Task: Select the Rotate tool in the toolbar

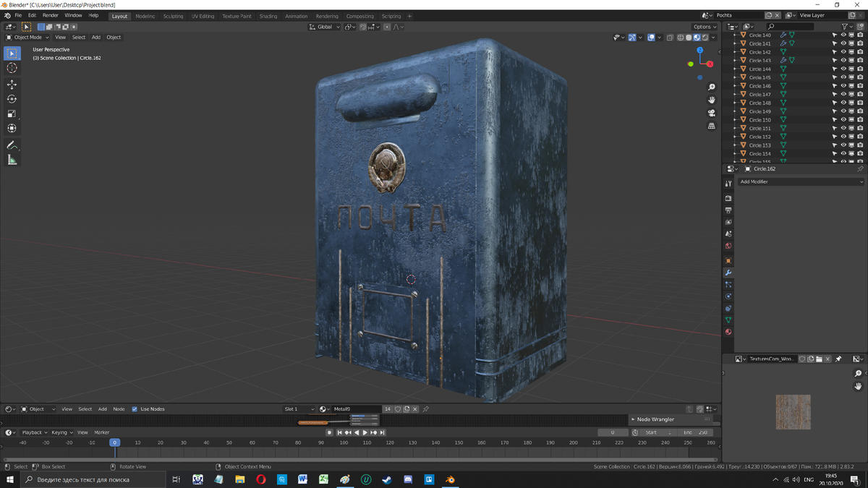Action: click(12, 99)
